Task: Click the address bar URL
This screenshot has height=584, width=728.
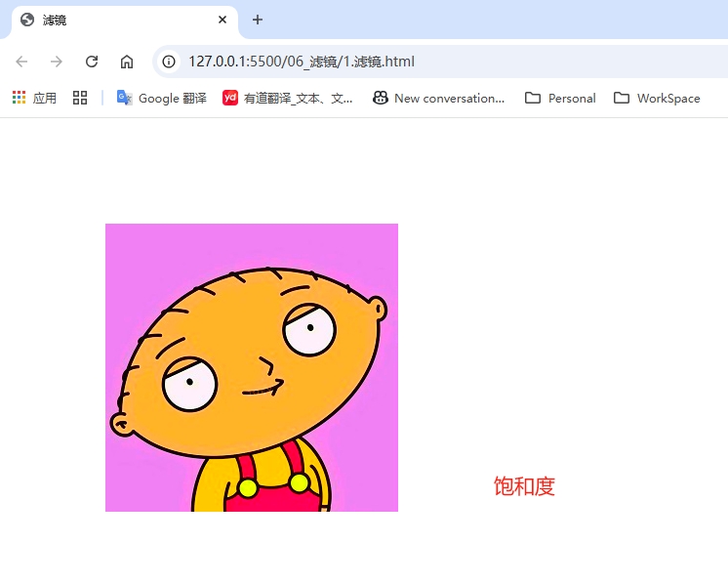Action: click(x=302, y=62)
